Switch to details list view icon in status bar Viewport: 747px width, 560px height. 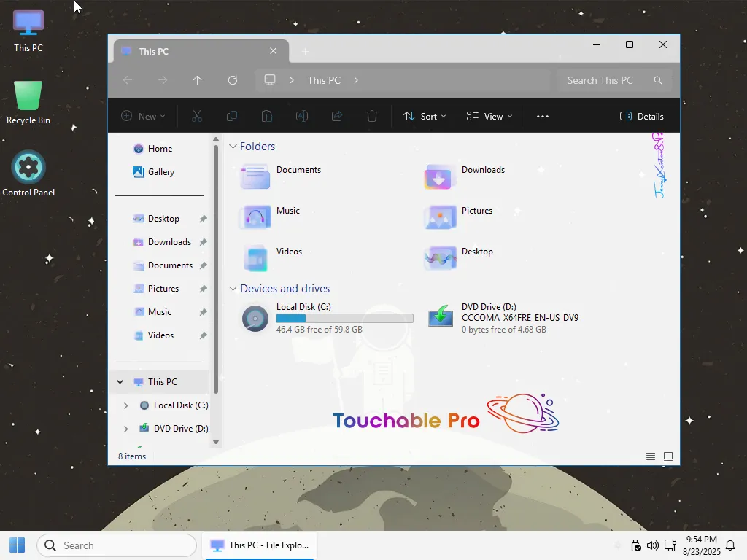click(650, 456)
